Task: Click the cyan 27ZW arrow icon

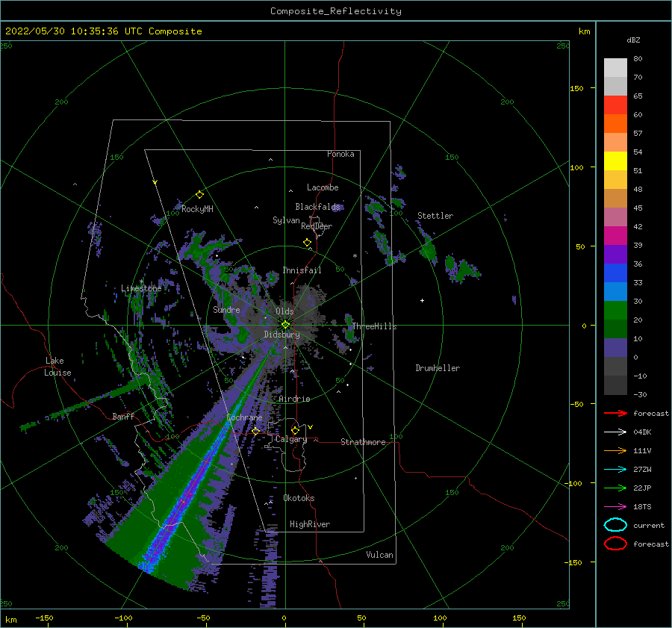Action: tap(615, 470)
